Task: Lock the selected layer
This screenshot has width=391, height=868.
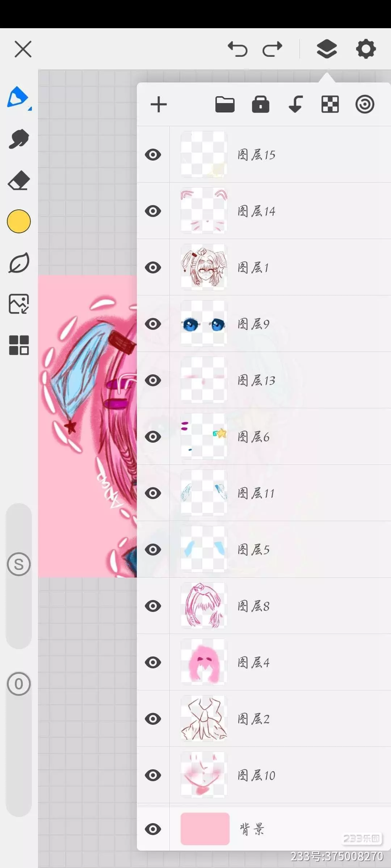Action: [x=261, y=105]
